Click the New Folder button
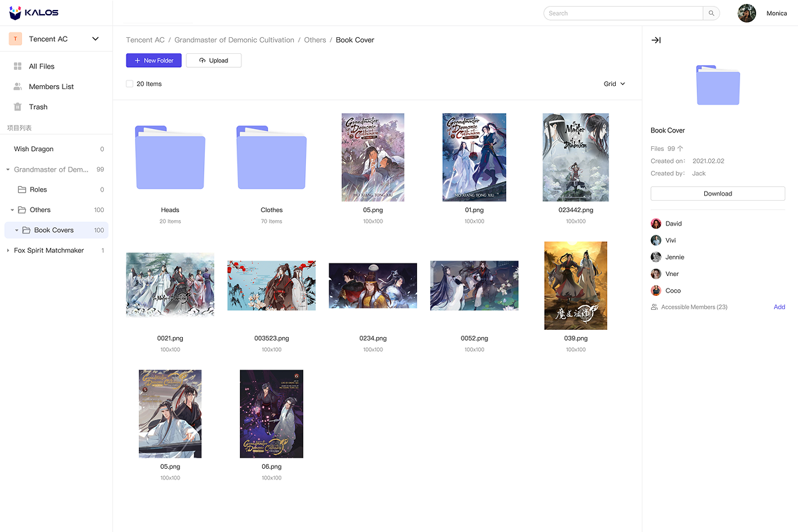Screen dimensions: 798x532 click(x=154, y=61)
